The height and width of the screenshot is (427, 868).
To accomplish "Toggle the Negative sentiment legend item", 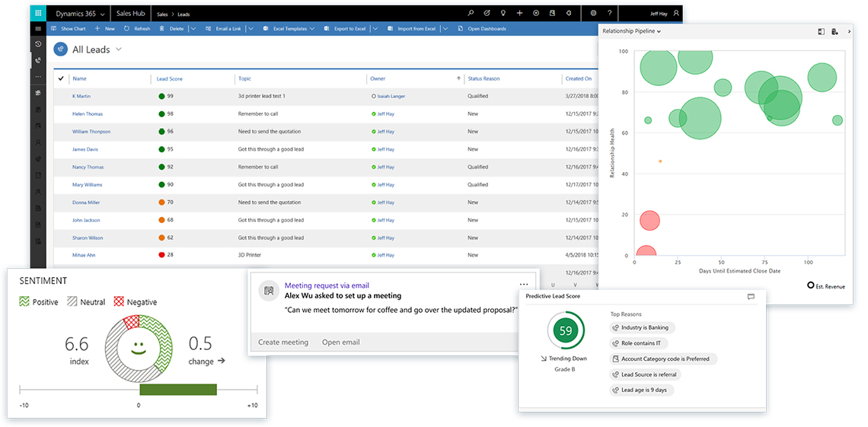I will point(136,302).
